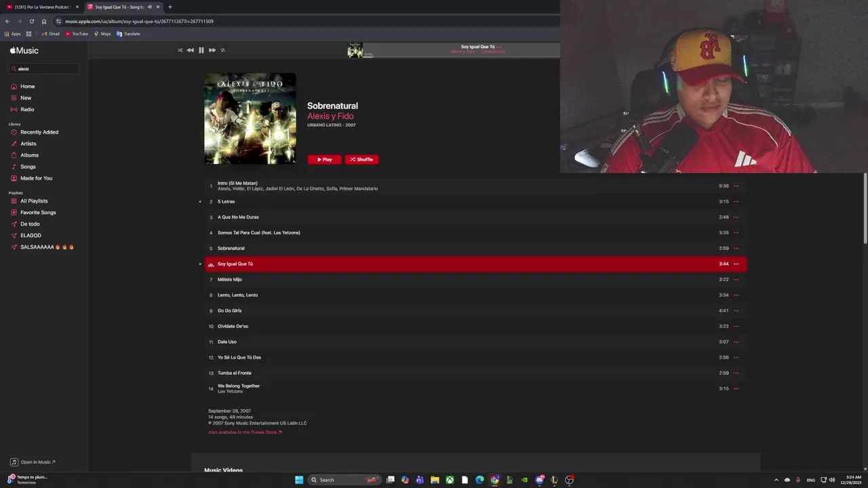Open Albums in Library
This screenshot has height=488, width=868.
pyautogui.click(x=24, y=155)
